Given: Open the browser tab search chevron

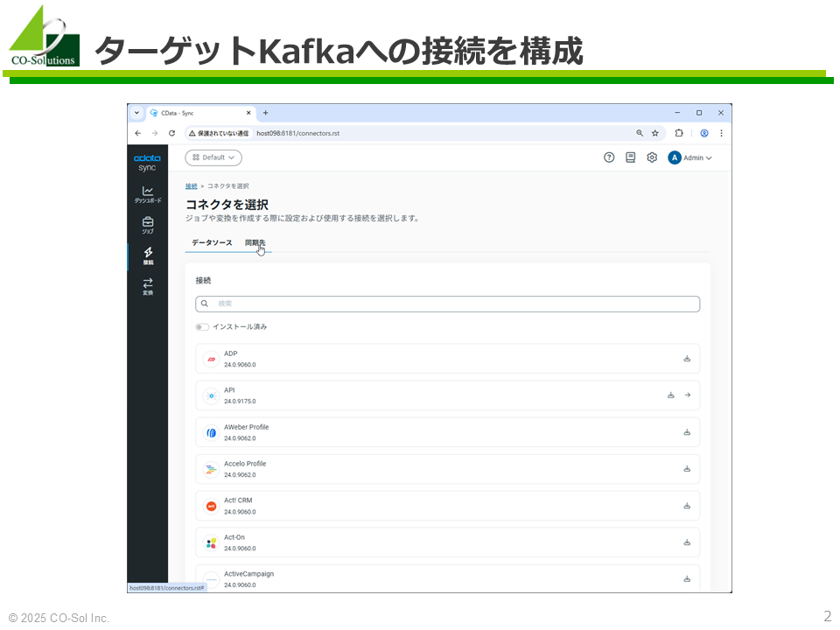Looking at the screenshot, I should point(136,113).
